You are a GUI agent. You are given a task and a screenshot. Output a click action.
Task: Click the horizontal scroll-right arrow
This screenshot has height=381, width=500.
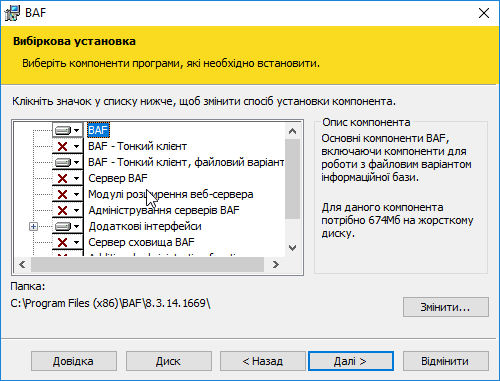275,265
